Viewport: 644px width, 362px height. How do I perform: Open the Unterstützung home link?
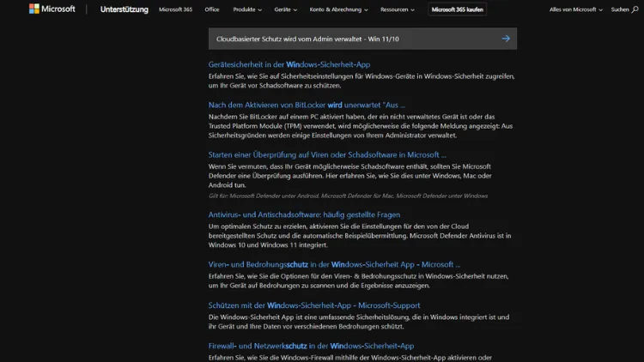124,9
